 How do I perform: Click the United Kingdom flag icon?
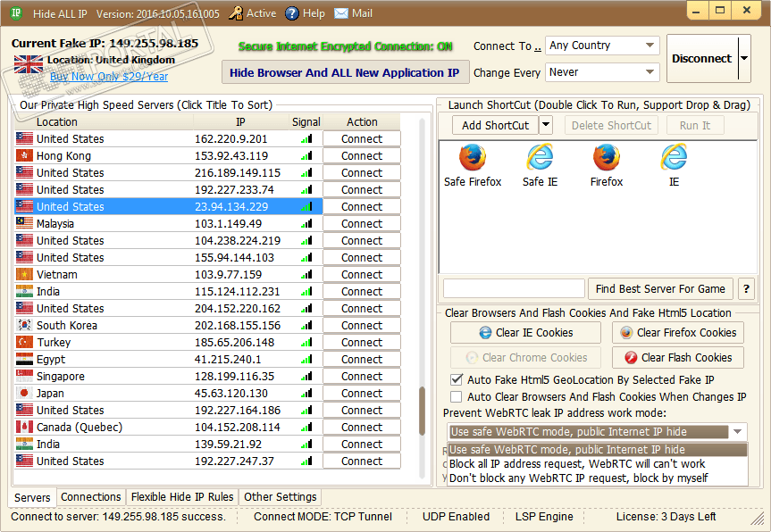click(29, 64)
